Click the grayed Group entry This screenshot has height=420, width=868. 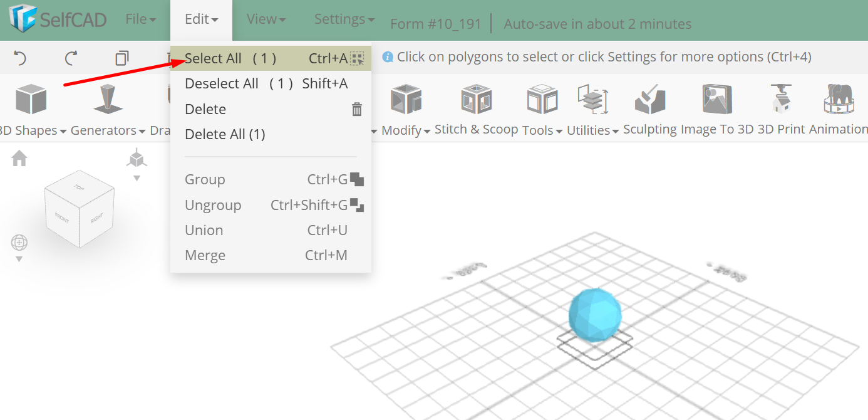tap(271, 179)
